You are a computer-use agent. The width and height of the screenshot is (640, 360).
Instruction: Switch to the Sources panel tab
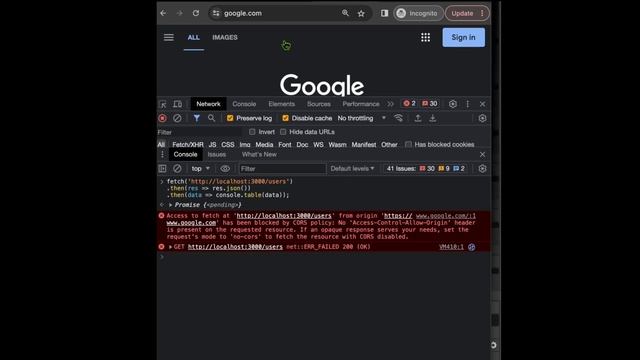tap(319, 104)
